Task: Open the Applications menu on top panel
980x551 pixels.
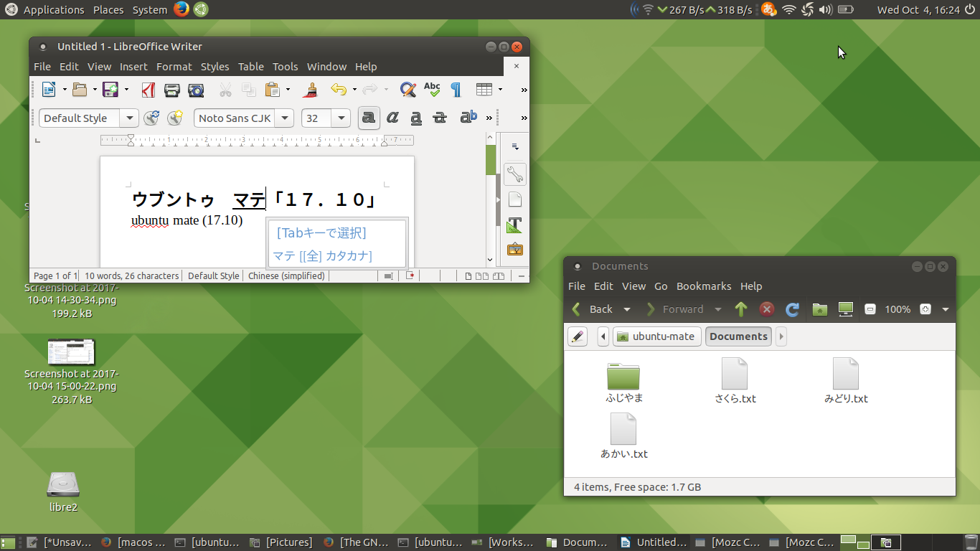Action: (x=54, y=9)
